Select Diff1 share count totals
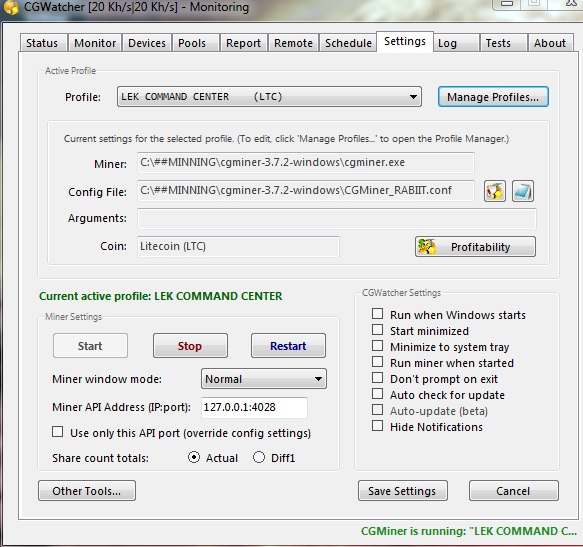The image size is (583, 547). tap(259, 457)
